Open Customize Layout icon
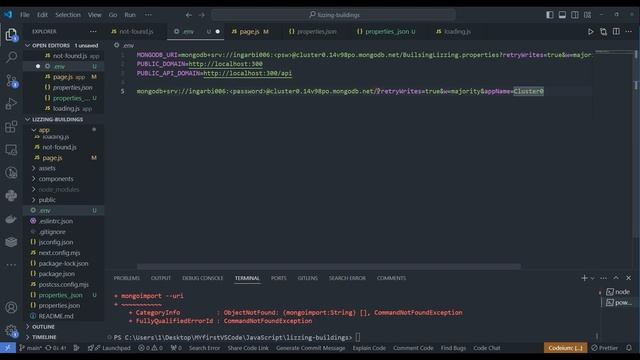The height and width of the screenshot is (360, 640). click(587, 15)
